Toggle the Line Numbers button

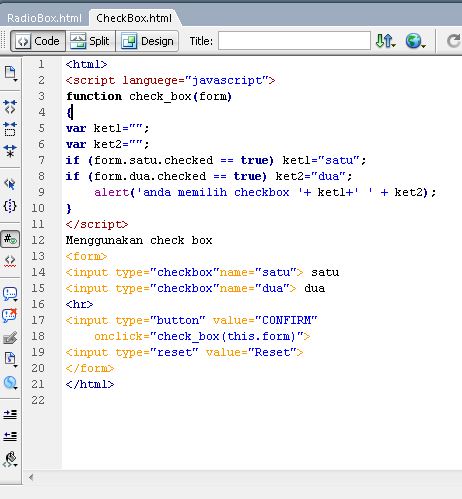[x=10, y=239]
